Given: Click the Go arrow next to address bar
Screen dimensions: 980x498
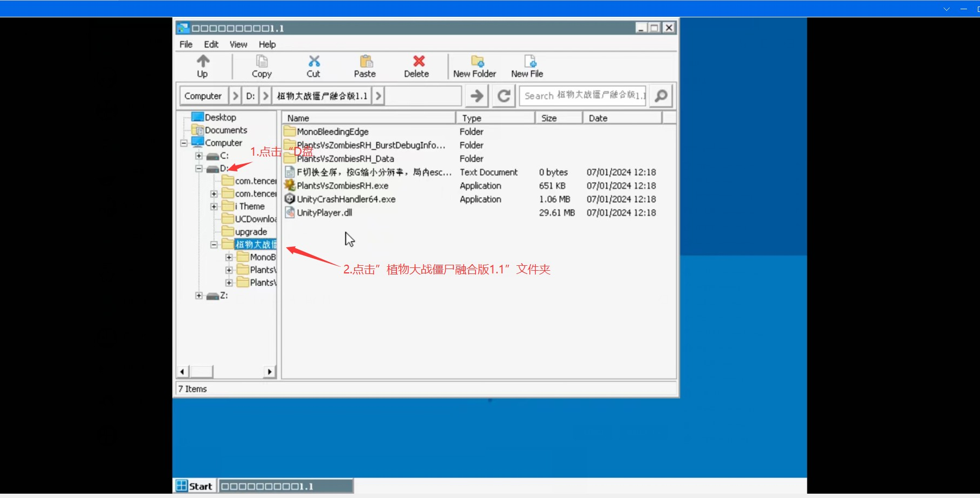Looking at the screenshot, I should [x=477, y=96].
